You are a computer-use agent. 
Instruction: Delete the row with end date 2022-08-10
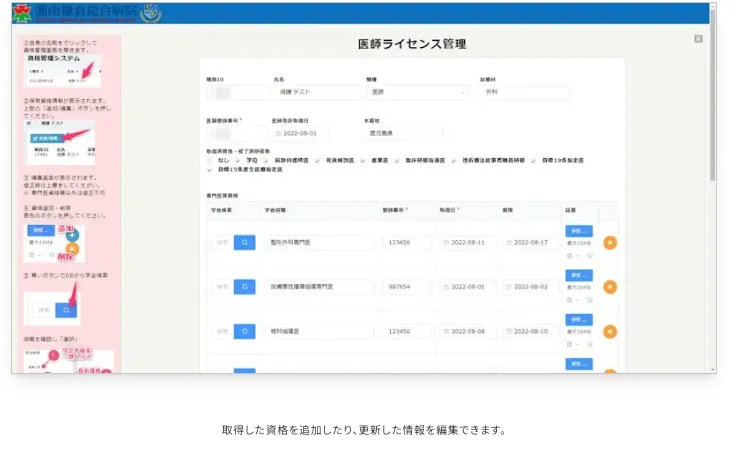(x=610, y=331)
